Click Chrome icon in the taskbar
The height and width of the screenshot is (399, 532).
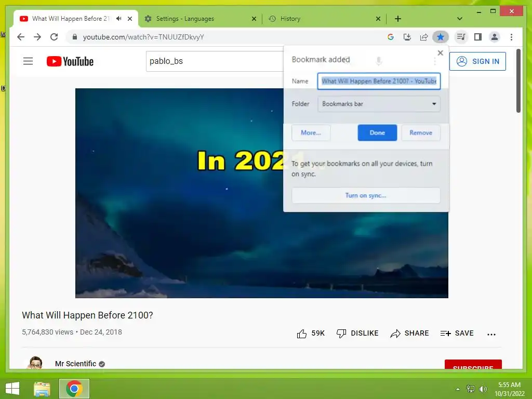tap(74, 389)
